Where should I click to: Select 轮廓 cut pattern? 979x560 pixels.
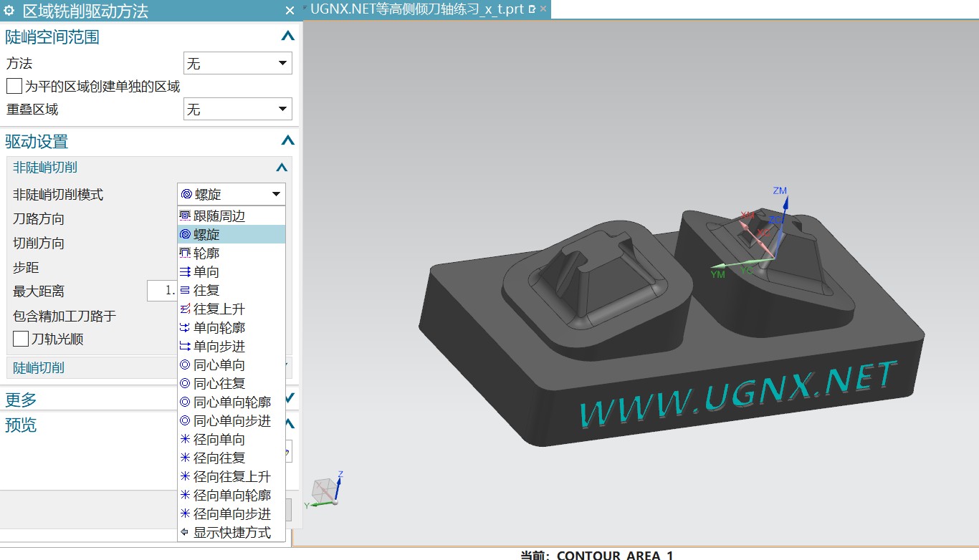pyautogui.click(x=231, y=253)
